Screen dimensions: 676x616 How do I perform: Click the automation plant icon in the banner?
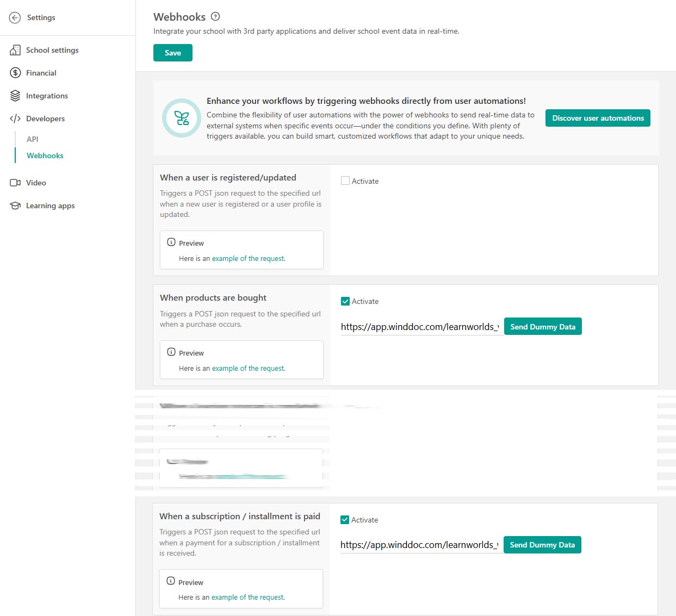(181, 118)
